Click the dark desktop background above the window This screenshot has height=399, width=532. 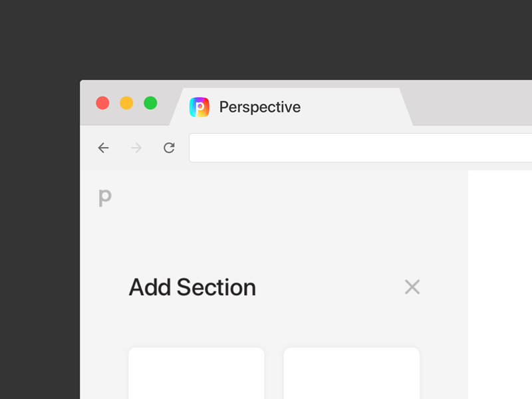(x=266, y=40)
